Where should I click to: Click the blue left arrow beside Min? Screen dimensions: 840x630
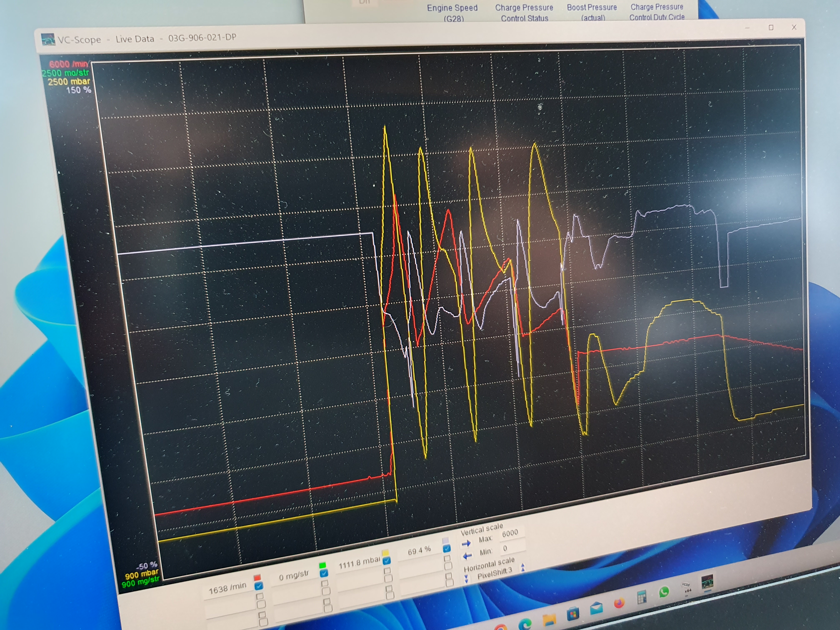tap(467, 556)
